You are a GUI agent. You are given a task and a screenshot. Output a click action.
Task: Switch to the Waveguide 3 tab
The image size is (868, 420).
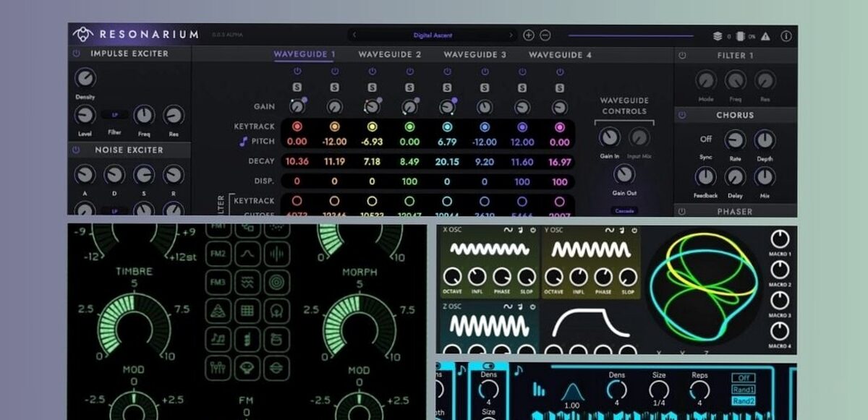tap(474, 54)
